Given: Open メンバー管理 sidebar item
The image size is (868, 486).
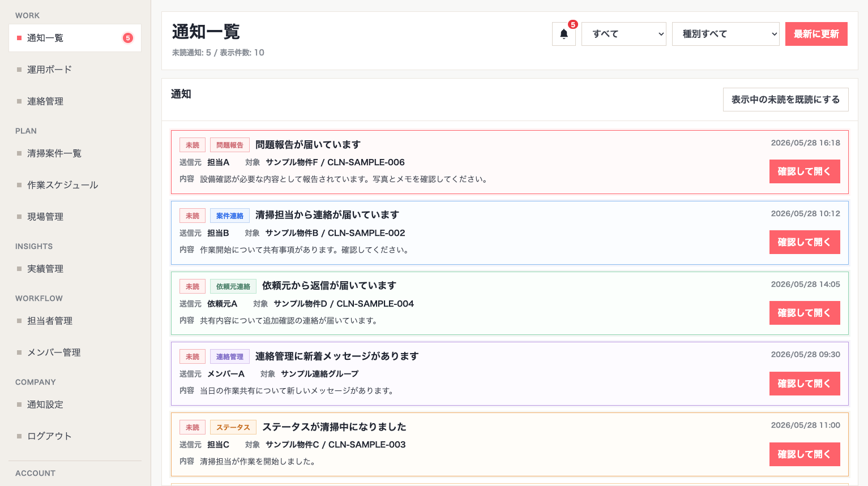Looking at the screenshot, I should point(75,352).
